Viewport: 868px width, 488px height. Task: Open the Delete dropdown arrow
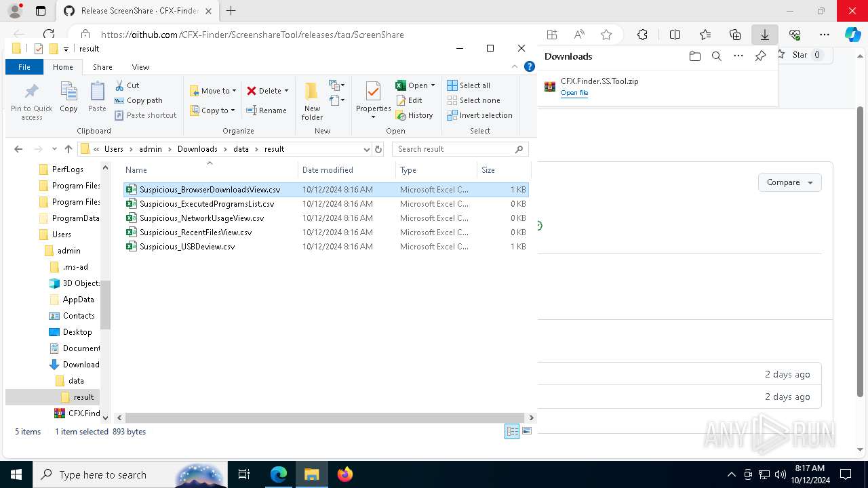point(286,91)
